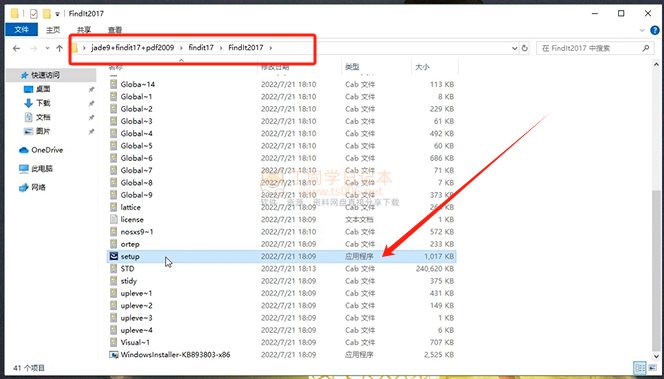This screenshot has width=664, height=379.
Task: Click the Back navigation arrow
Action: coord(16,48)
